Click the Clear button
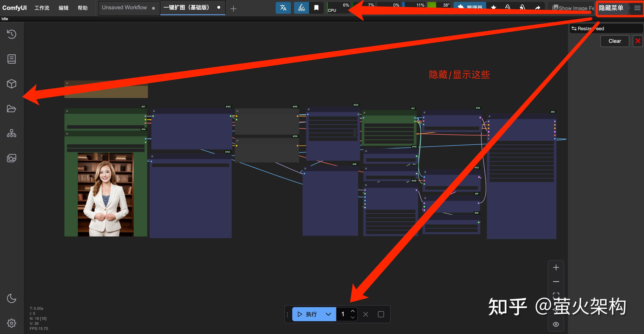Viewport: 644px width, 334px height. coord(614,41)
